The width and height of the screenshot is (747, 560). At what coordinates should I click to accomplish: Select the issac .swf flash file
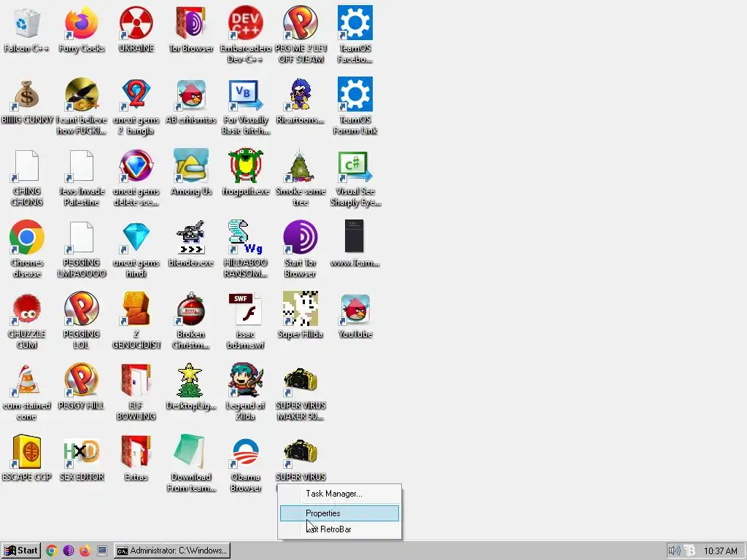(x=245, y=308)
